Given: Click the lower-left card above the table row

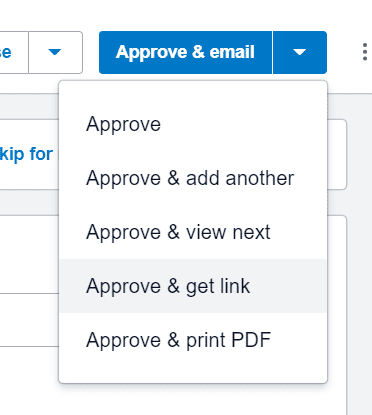Looking at the screenshot, I should 29,254.
